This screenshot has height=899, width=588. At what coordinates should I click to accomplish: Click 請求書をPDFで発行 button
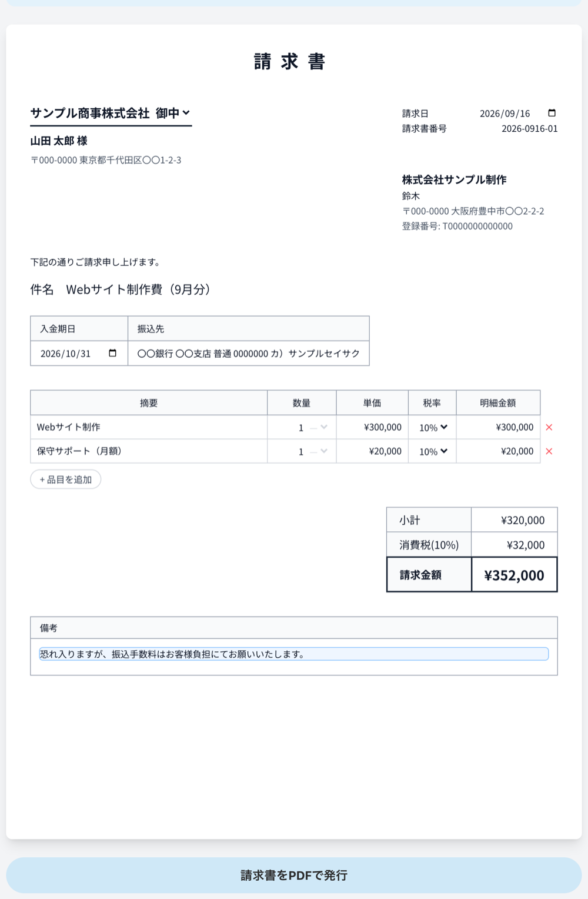coord(294,875)
